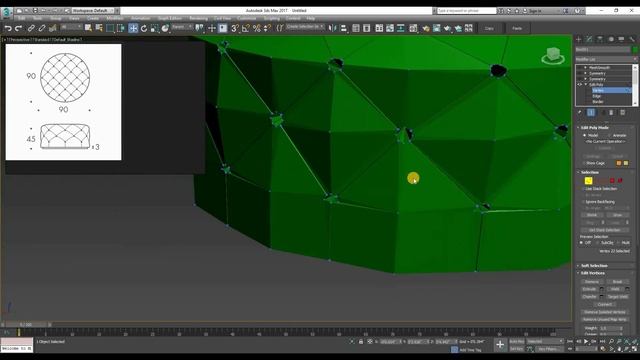
Task: Open the Utilities command panel tab
Action: (632, 39)
